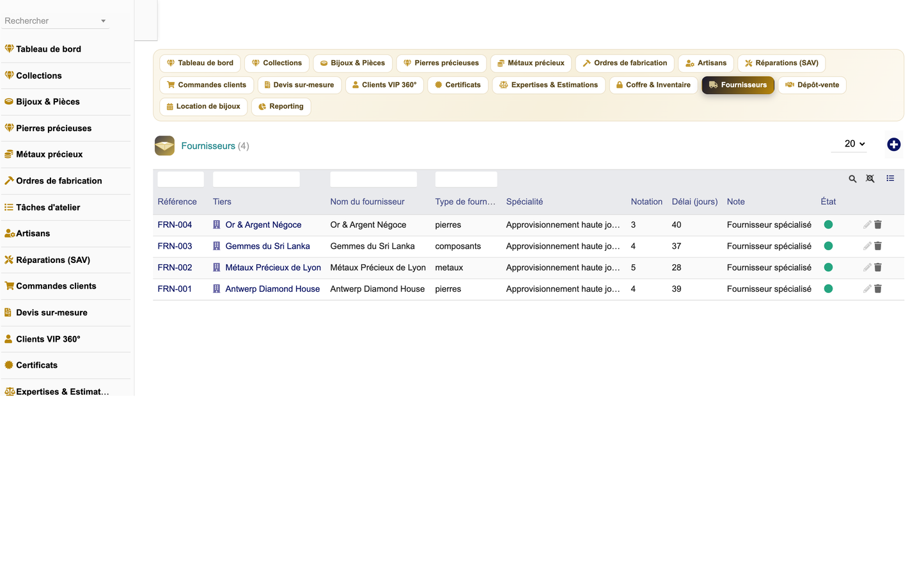Viewport: 924px width, 572px height.
Task: Switch to Bijoux & Pièces top tab
Action: [352, 63]
